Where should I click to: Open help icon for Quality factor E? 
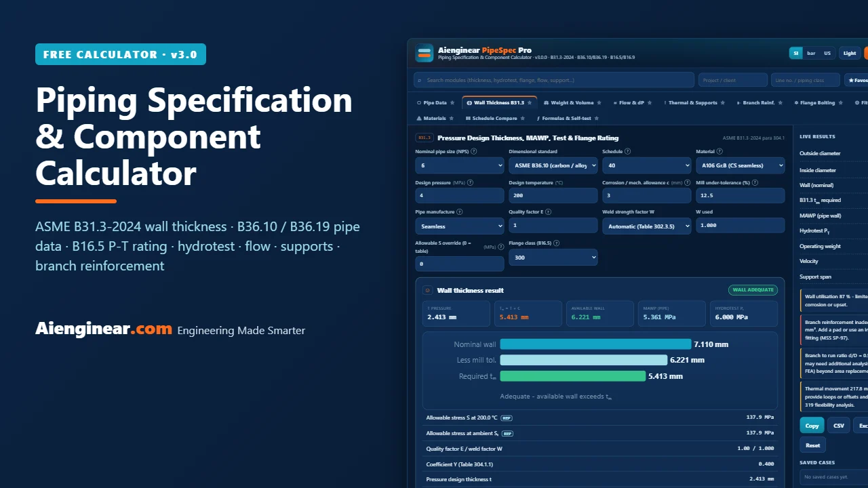click(549, 212)
